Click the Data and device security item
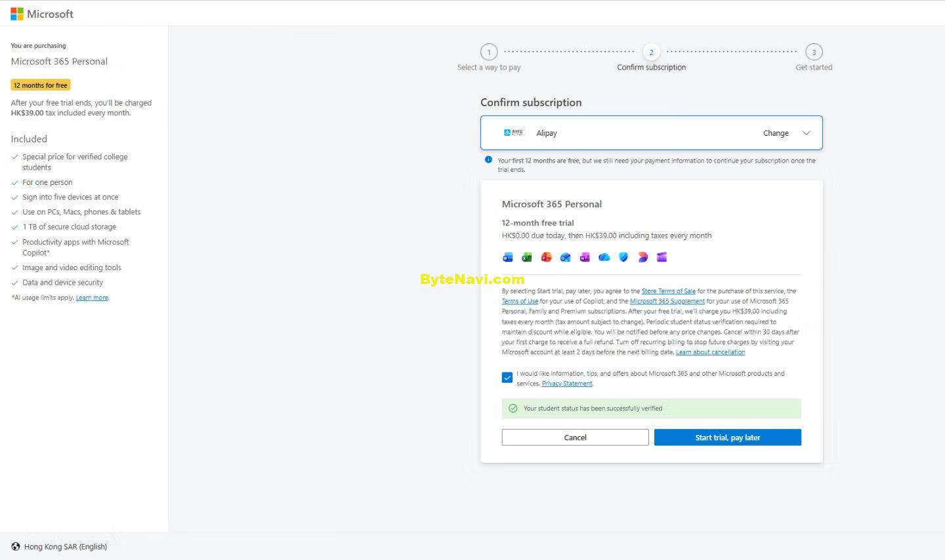The image size is (945, 560). coord(63,283)
